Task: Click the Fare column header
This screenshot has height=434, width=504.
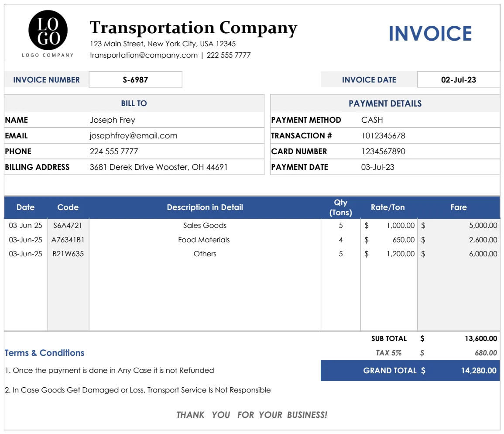Action: pyautogui.click(x=458, y=207)
